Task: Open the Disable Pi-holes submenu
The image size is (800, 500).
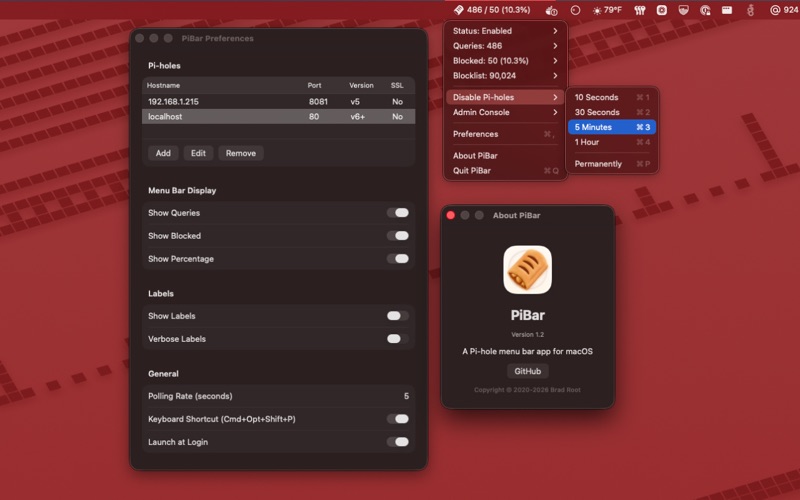Action: [x=505, y=97]
